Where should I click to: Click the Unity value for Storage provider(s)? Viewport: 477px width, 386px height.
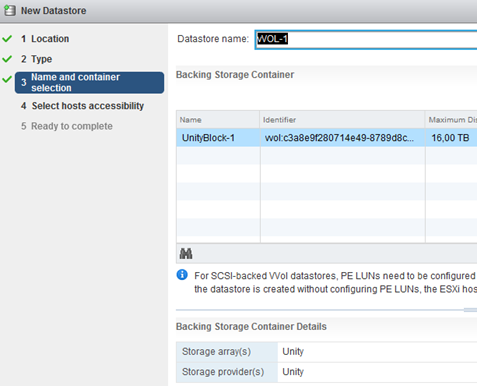(x=293, y=372)
